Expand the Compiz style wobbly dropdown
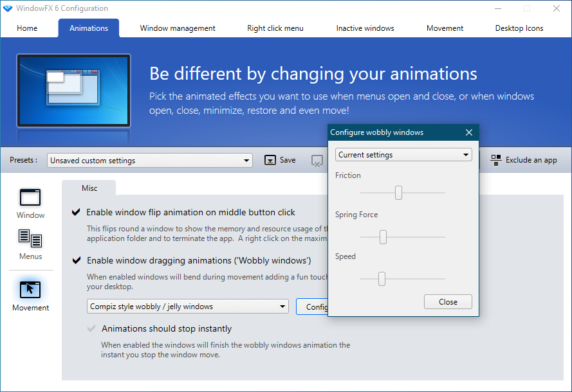Screen dimensions: 572x392 [x=187, y=307]
